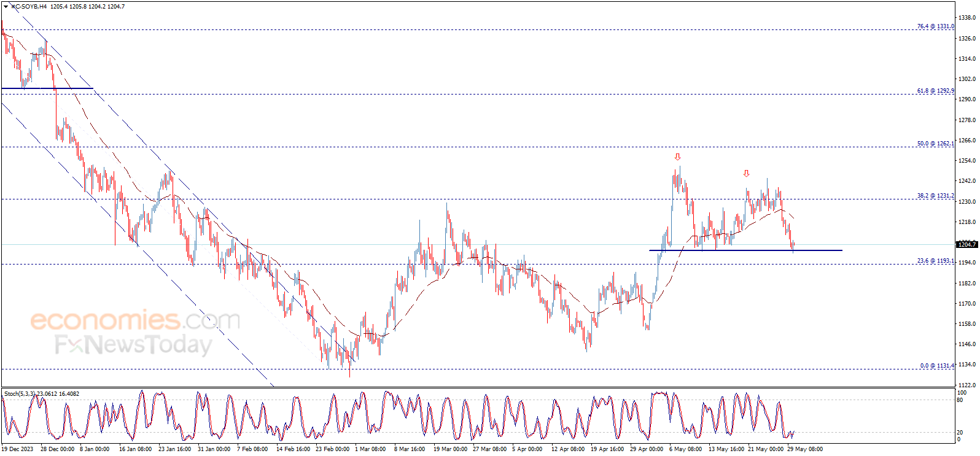
Task: Click the 23 Jan 16:00 date label
Action: pyautogui.click(x=174, y=449)
